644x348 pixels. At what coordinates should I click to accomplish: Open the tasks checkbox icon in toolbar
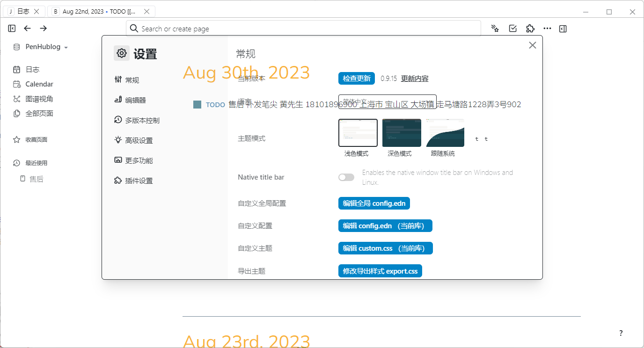512,29
